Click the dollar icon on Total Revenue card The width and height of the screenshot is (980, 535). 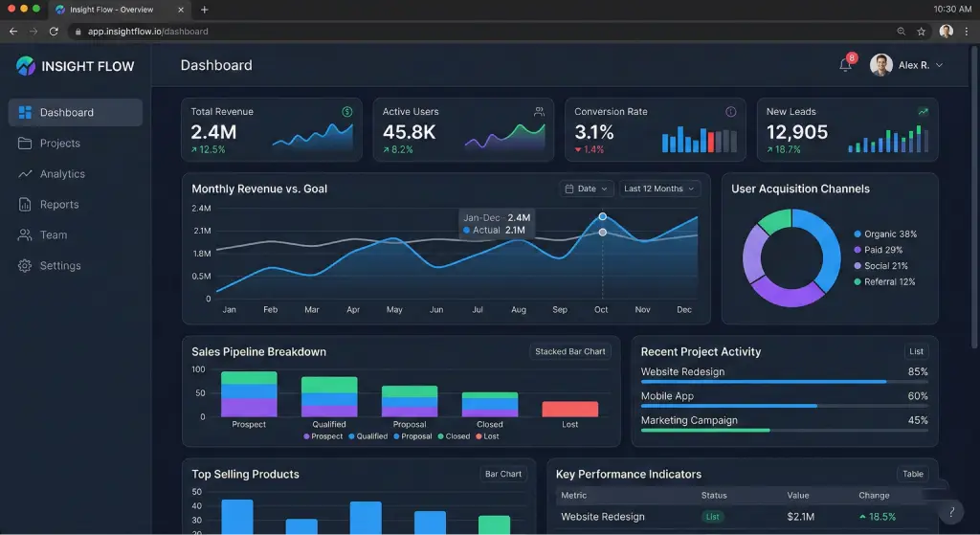click(x=347, y=112)
